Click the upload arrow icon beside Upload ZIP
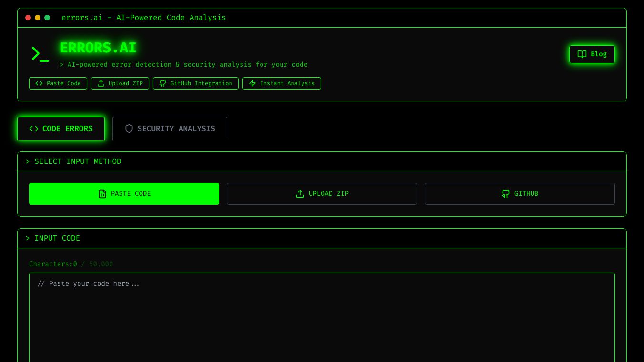Image resolution: width=644 pixels, height=362 pixels. (101, 83)
